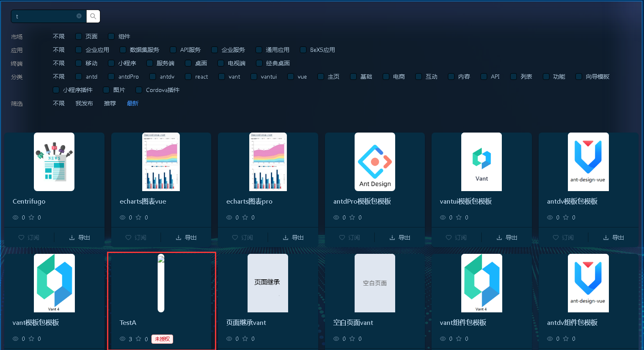This screenshot has width=644, height=350.
Task: Check the vantui category checkbox
Action: click(x=254, y=77)
